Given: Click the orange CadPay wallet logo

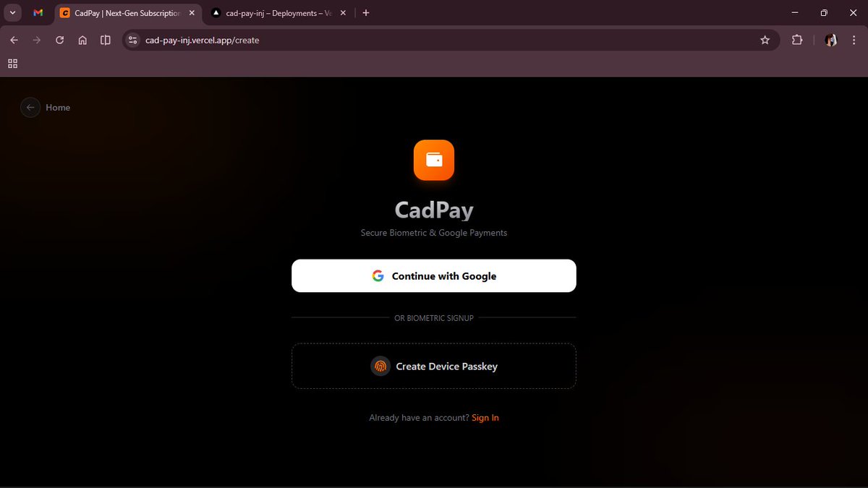Looking at the screenshot, I should (x=434, y=160).
